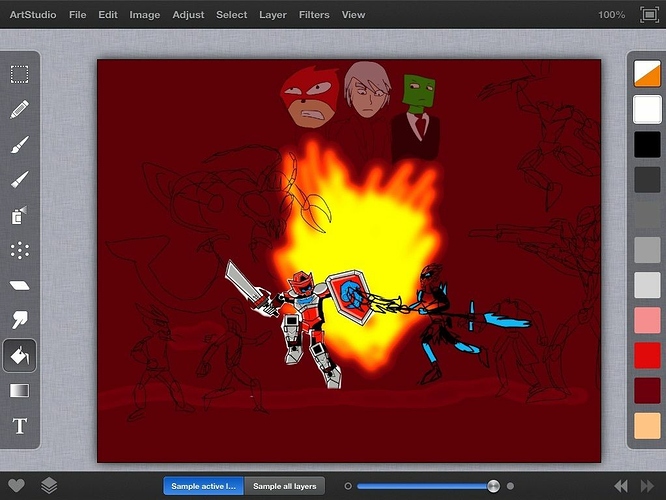This screenshot has width=666, height=500.
Task: Open the Select menu
Action: point(231,15)
